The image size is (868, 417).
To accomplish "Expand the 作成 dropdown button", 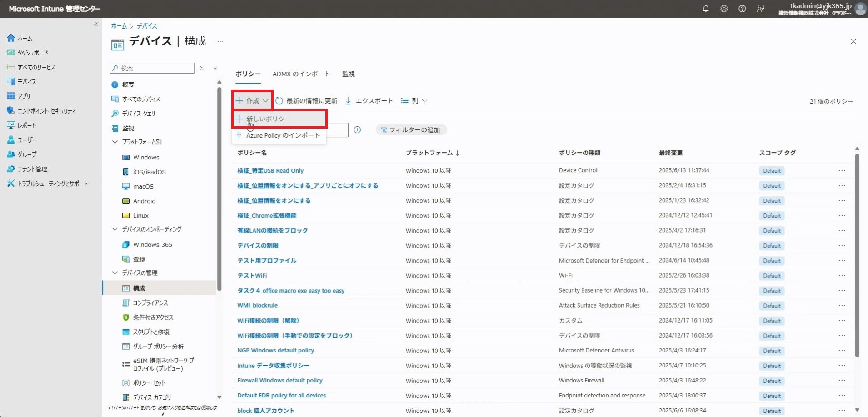I will click(x=252, y=101).
